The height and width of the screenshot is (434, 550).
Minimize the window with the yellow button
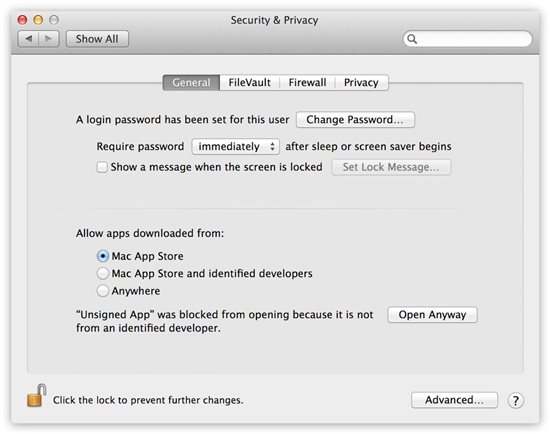[38, 20]
